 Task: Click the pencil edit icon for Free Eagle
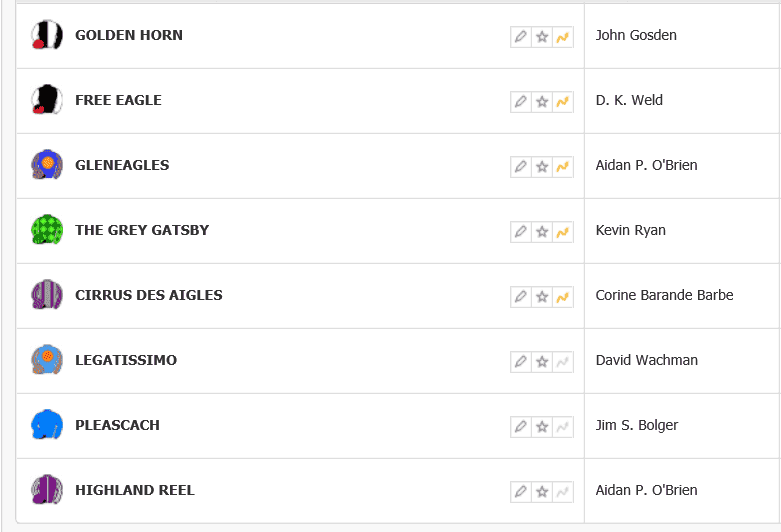[520, 102]
